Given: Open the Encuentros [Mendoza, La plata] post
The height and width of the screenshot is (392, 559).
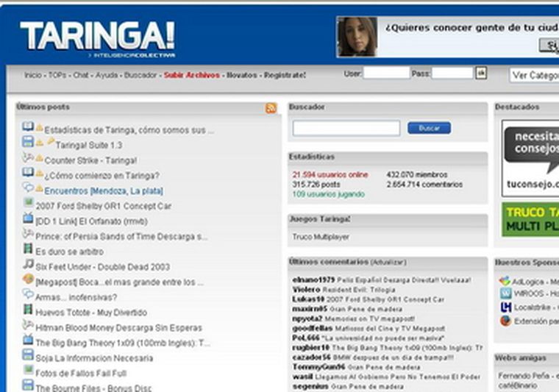Looking at the screenshot, I should point(104,191).
